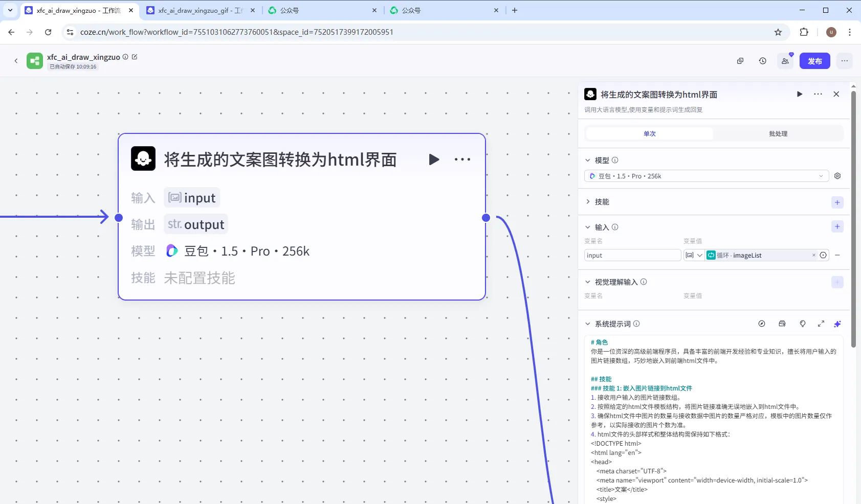Click the 发布 publish button

point(814,61)
